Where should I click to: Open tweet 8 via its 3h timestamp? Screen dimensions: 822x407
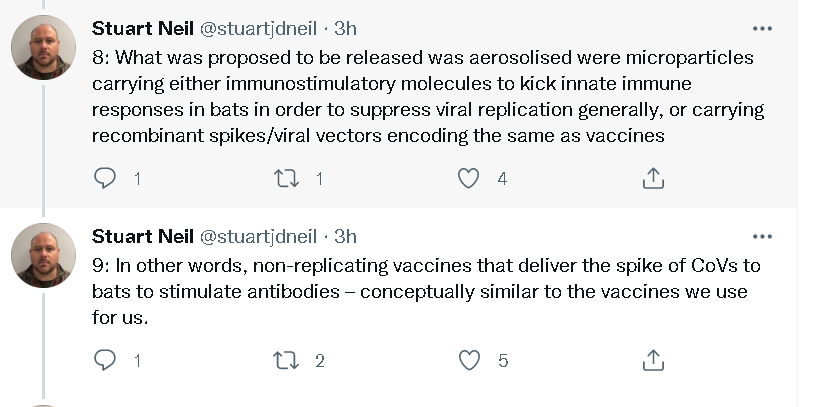(345, 28)
